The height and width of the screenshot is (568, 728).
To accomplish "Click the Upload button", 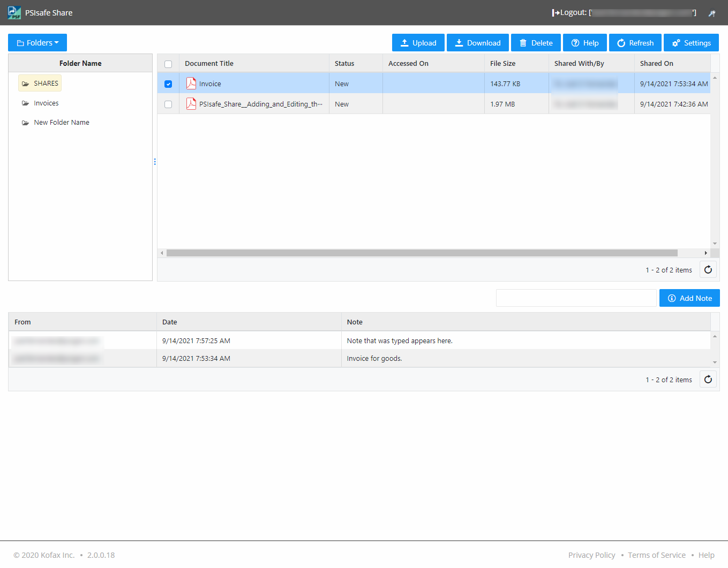I will pos(418,43).
